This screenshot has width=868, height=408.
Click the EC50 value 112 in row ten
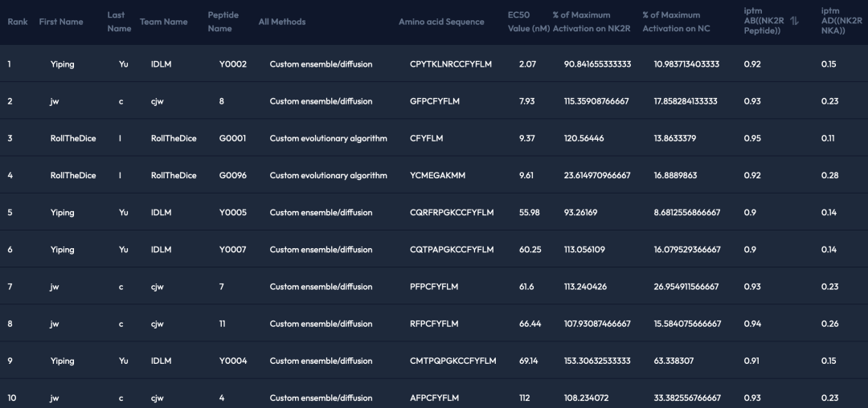pyautogui.click(x=526, y=398)
